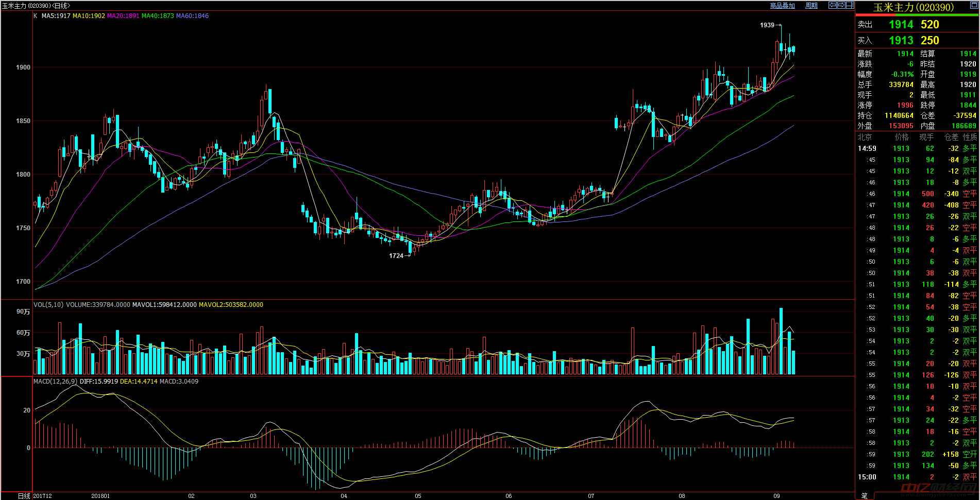Image resolution: width=980 pixels, height=500 pixels.
Task: Select the 笔 tick tab
Action: point(864,495)
